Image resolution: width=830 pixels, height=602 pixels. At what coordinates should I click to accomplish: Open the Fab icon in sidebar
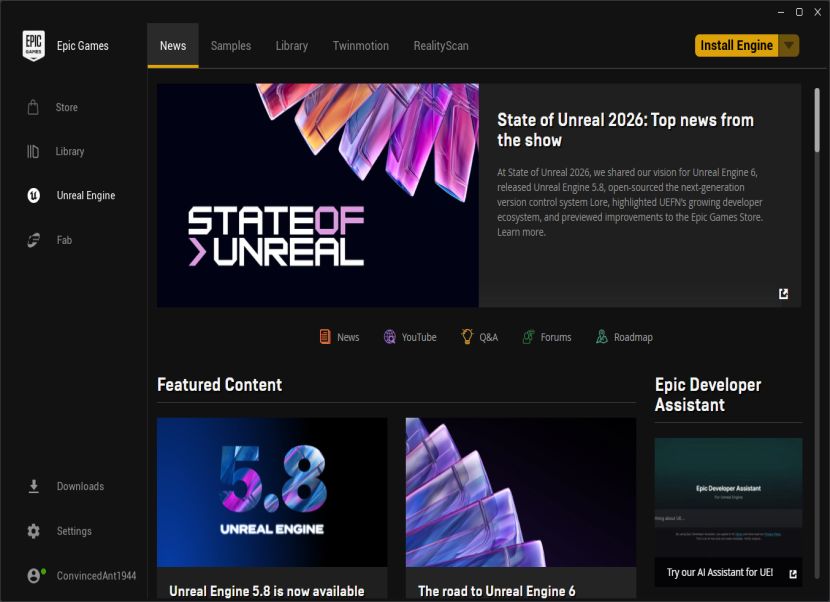[x=33, y=240]
